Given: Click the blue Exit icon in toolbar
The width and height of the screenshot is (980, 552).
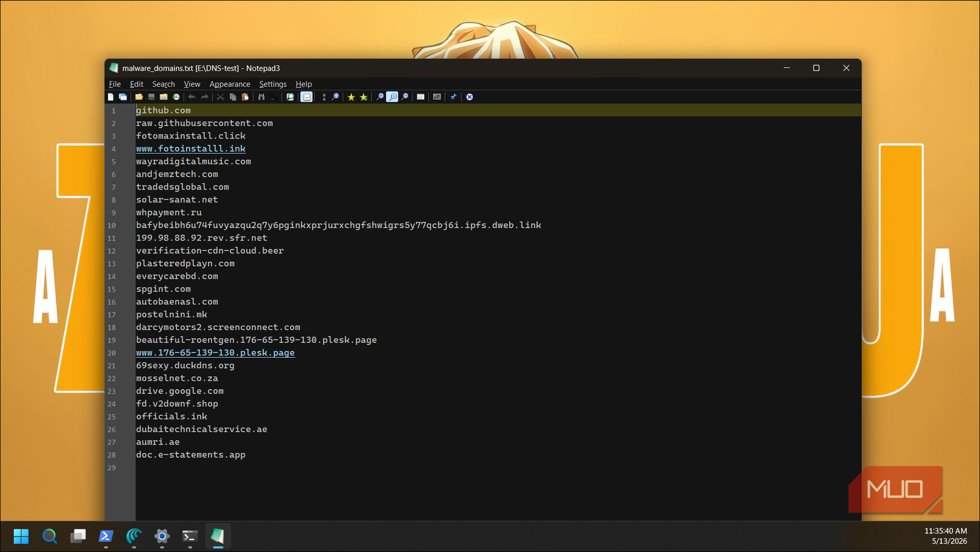Looking at the screenshot, I should click(469, 97).
